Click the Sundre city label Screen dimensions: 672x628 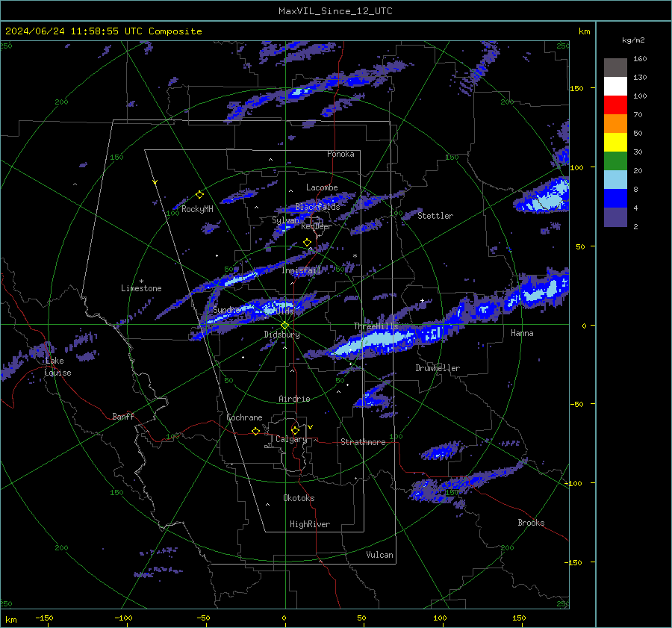[x=226, y=309]
